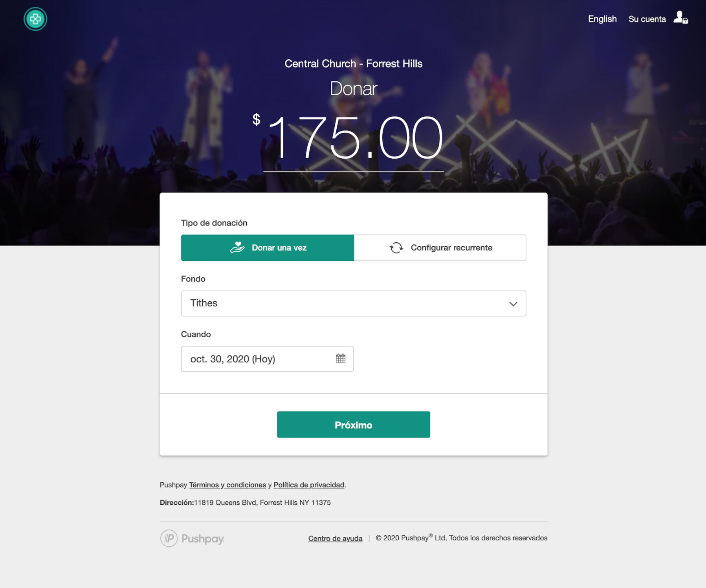The width and height of the screenshot is (706, 588).
Task: Click the recurring arrows icon
Action: [x=396, y=248]
